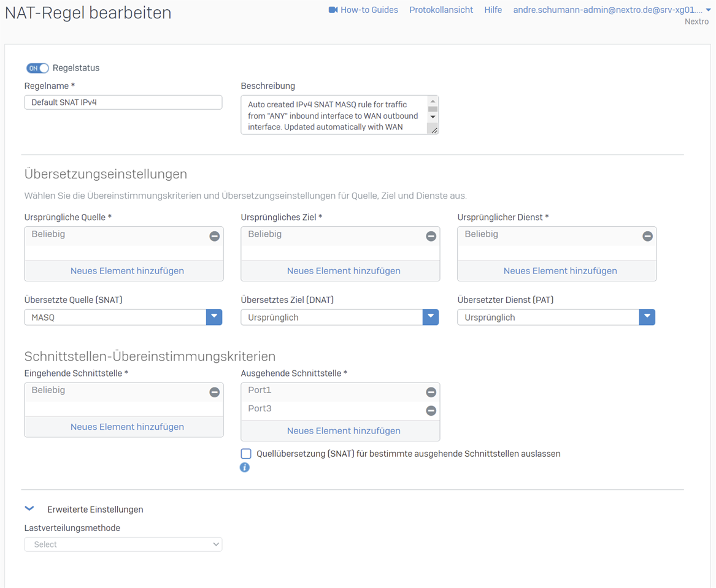The image size is (716, 588).
Task: Remove Beliebig from Ursprüngliches Ziel list
Action: (x=431, y=236)
